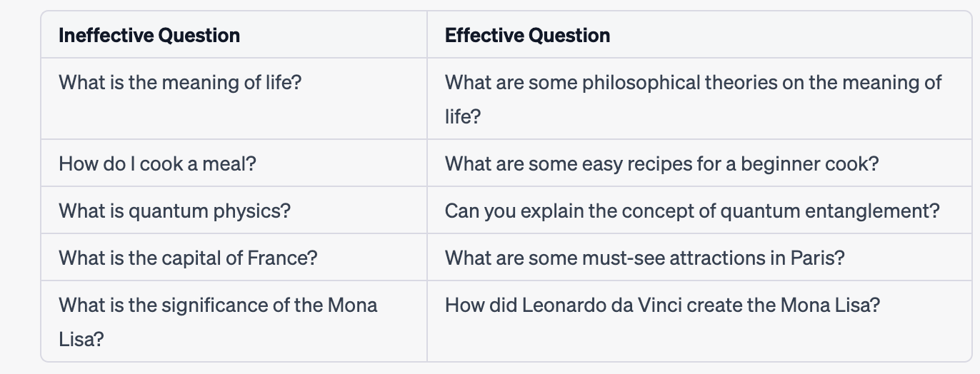Select the 'What is quantum physics?' cell
Viewport: 980px width, 374px height.
coord(234,210)
